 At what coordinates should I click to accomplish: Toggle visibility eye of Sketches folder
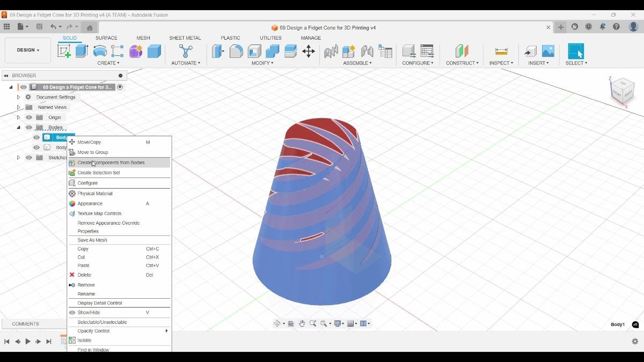[x=29, y=158]
